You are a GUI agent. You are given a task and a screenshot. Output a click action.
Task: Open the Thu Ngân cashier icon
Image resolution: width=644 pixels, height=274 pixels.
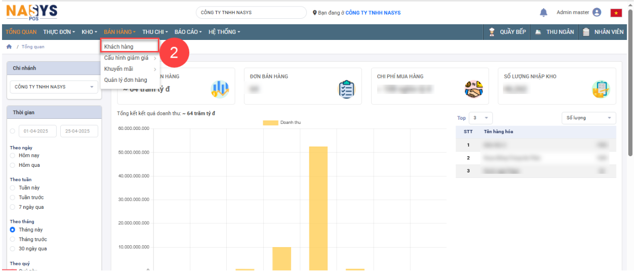click(x=538, y=32)
